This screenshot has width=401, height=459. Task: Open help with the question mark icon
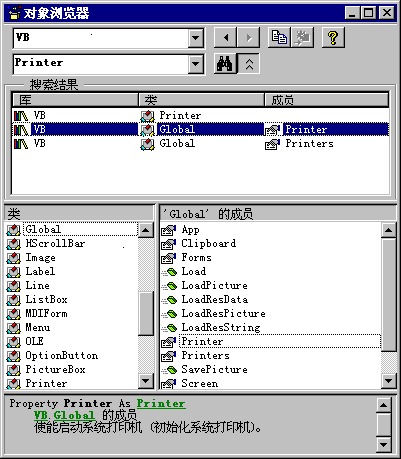333,37
